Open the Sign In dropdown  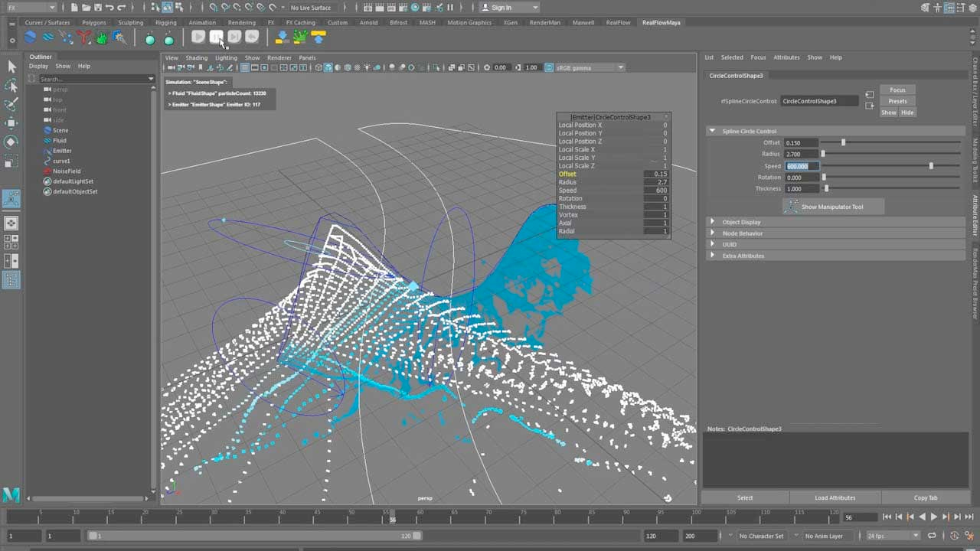tap(509, 8)
